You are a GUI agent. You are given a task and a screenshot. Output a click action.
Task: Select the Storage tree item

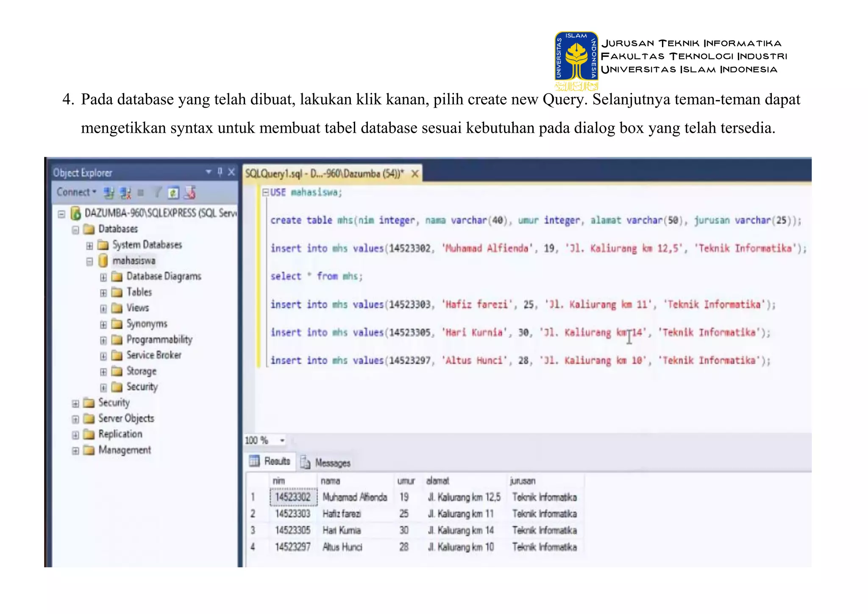point(142,371)
